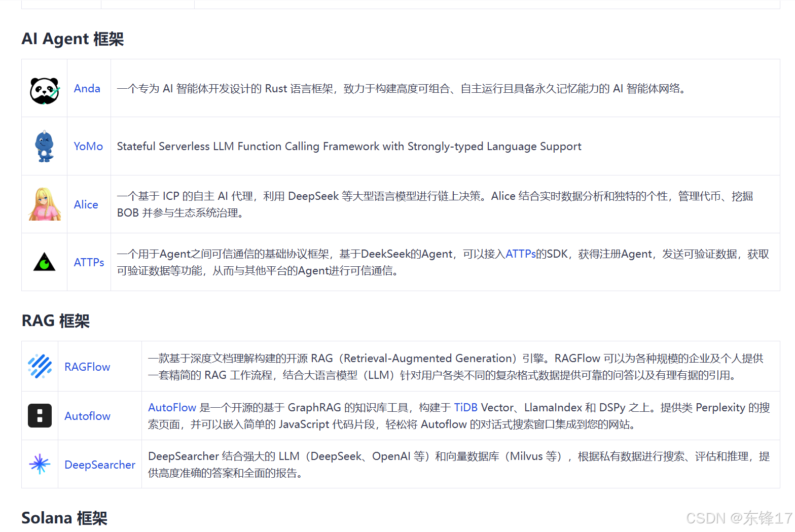Click the RAGFlow description paragraph
The height and width of the screenshot is (532, 795).
pyautogui.click(x=456, y=367)
